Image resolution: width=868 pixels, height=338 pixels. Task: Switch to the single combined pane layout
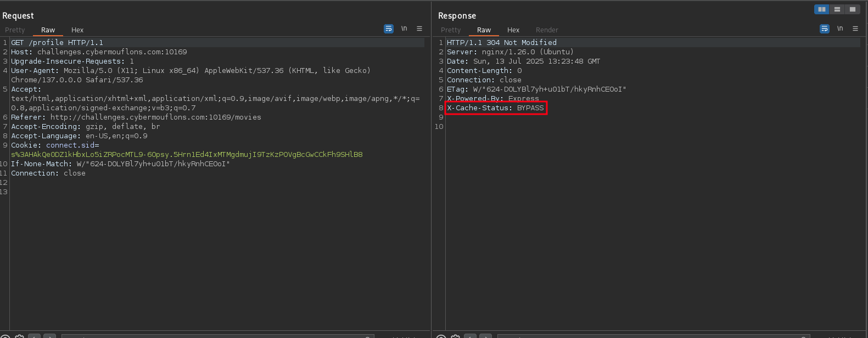pyautogui.click(x=853, y=9)
